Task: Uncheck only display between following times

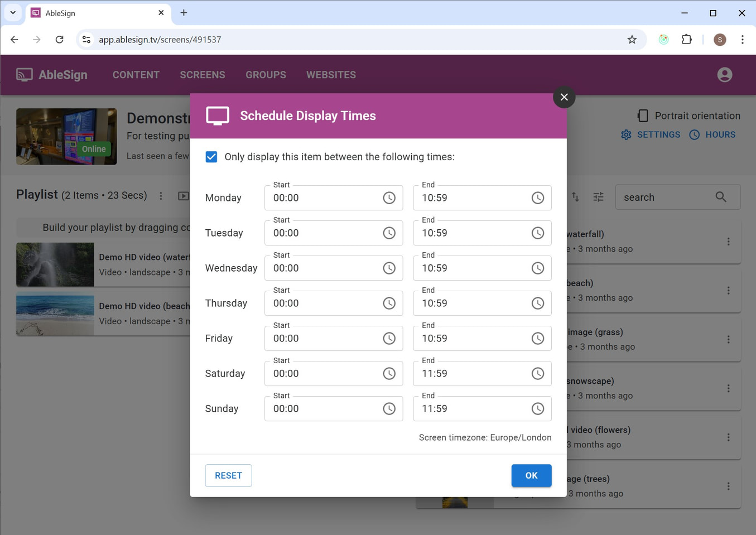Action: 211,157
